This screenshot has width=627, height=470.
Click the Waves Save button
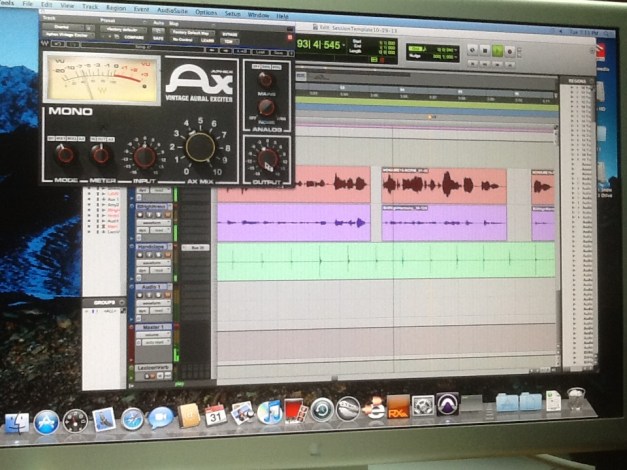(278, 52)
